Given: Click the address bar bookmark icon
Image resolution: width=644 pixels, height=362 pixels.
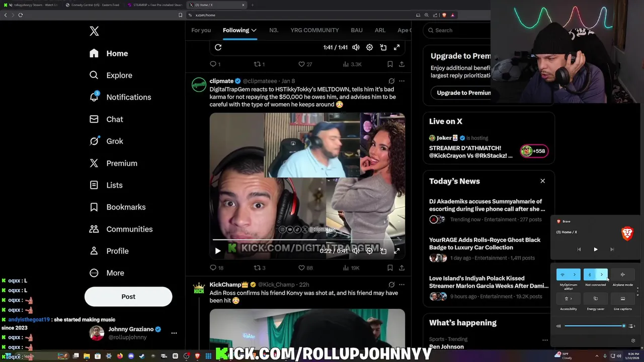Looking at the screenshot, I should [x=181, y=15].
